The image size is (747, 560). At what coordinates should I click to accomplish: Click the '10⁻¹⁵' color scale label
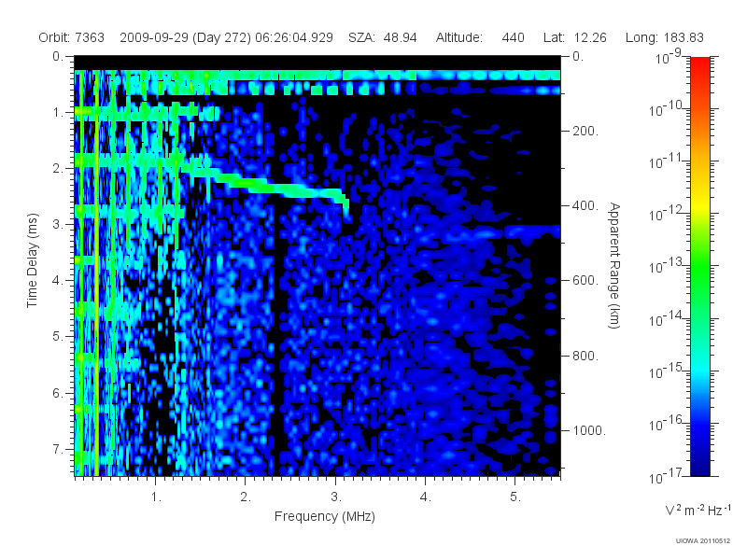(667, 371)
